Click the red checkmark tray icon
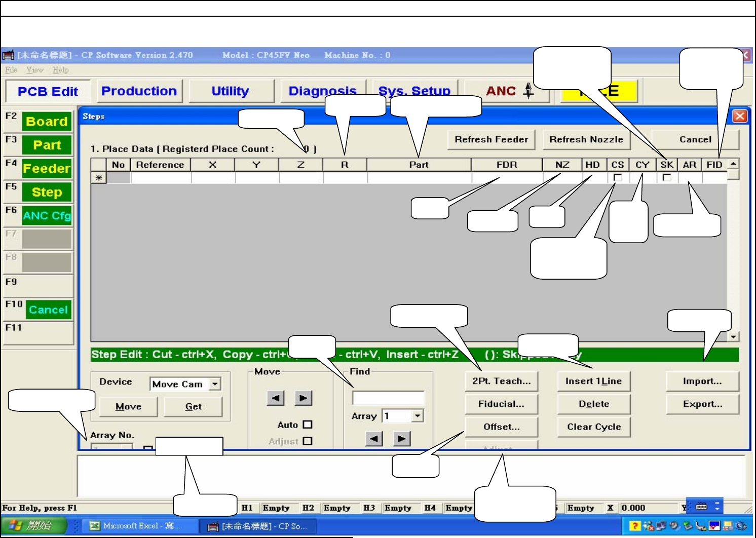756x538 pixels. point(714,526)
